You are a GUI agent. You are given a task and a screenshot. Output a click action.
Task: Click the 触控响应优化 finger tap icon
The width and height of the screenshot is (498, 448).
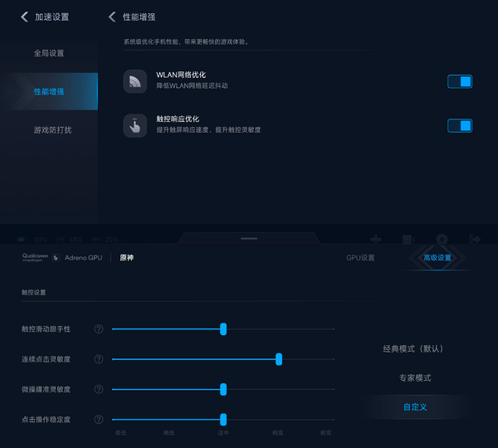coord(135,126)
